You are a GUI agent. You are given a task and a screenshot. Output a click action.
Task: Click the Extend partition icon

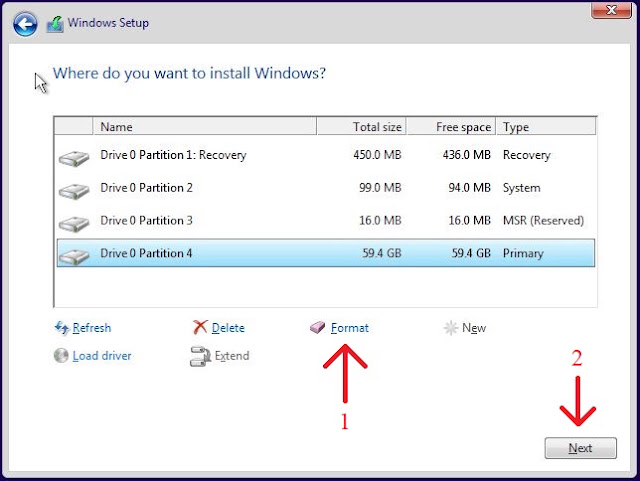click(200, 356)
